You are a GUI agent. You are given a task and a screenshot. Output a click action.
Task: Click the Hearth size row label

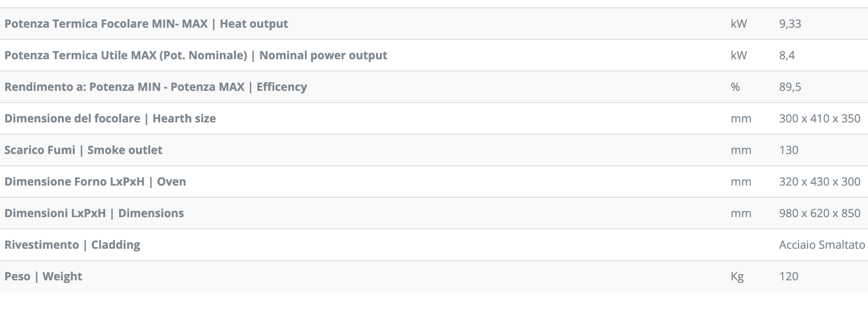pos(110,119)
